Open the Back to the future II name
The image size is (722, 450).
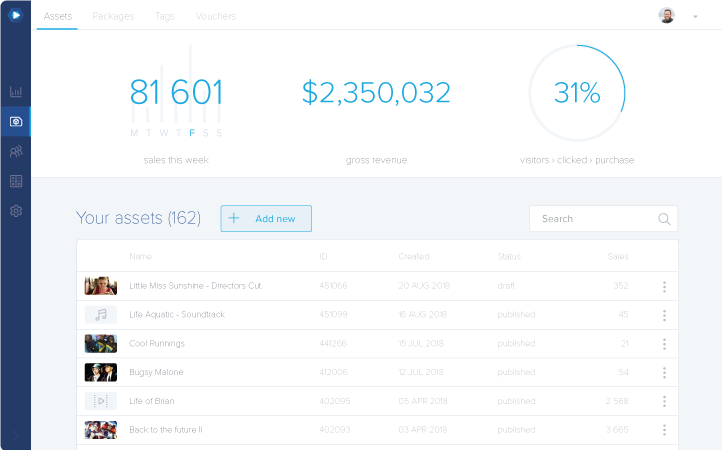pyautogui.click(x=166, y=429)
